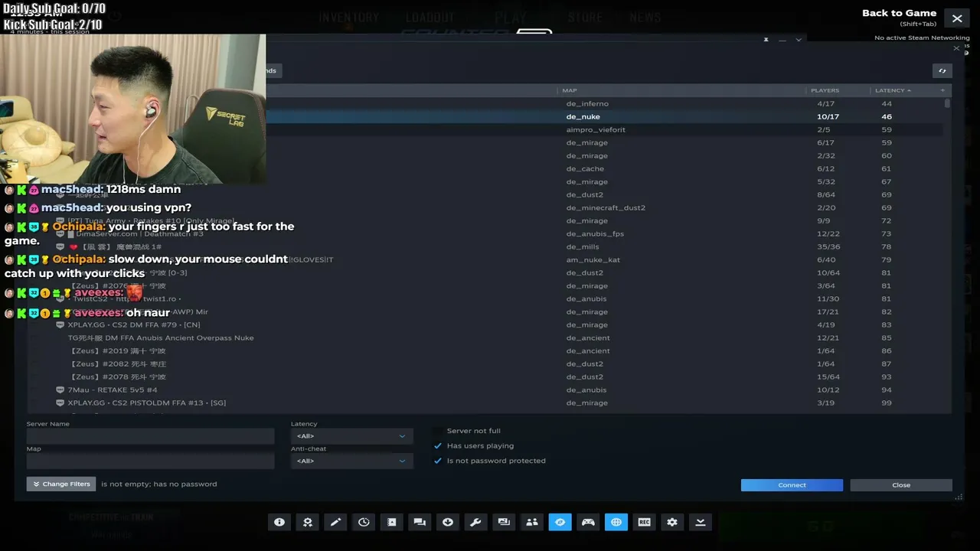Select the de_nuke server with 10/17 players
The width and height of the screenshot is (980, 551).
coord(486,116)
